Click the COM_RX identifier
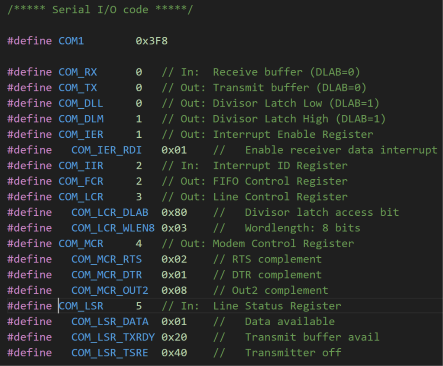The width and height of the screenshot is (443, 366). [78, 72]
